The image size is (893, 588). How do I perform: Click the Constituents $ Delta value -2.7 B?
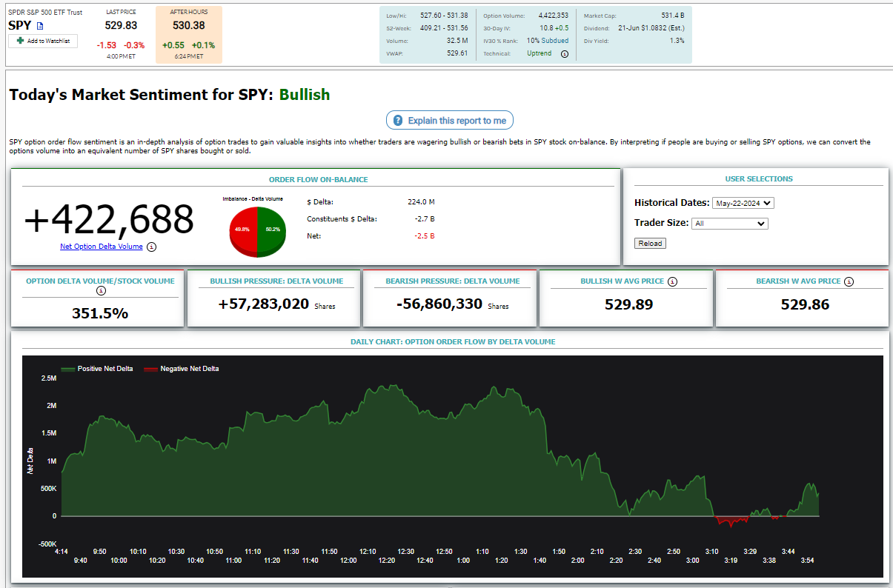tap(425, 218)
